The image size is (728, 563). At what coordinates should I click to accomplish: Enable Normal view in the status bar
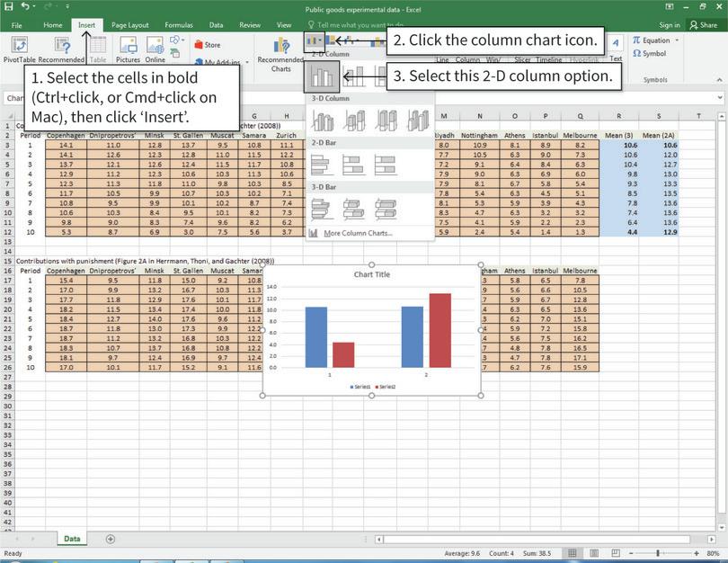[573, 552]
